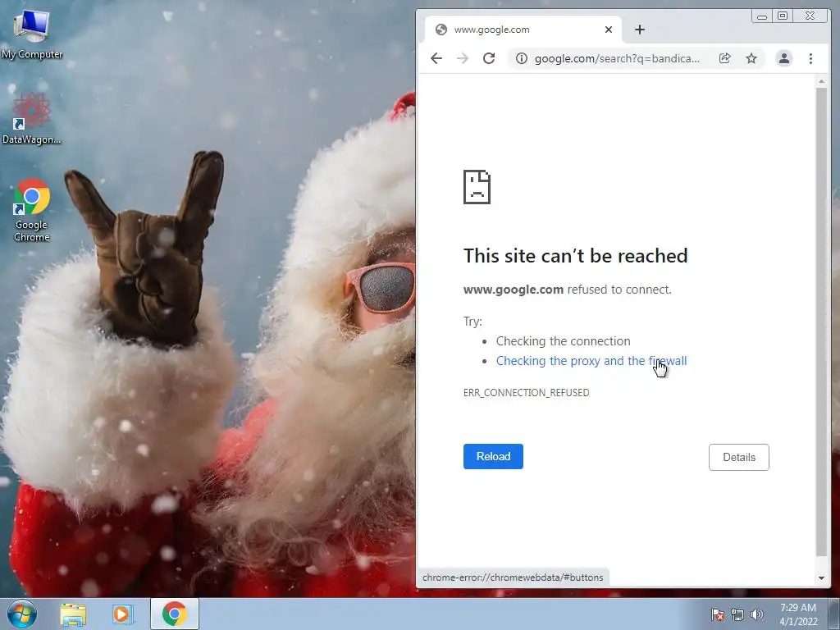Click the address bar URL field
Image resolution: width=840 pixels, height=630 pixels.
coord(617,58)
